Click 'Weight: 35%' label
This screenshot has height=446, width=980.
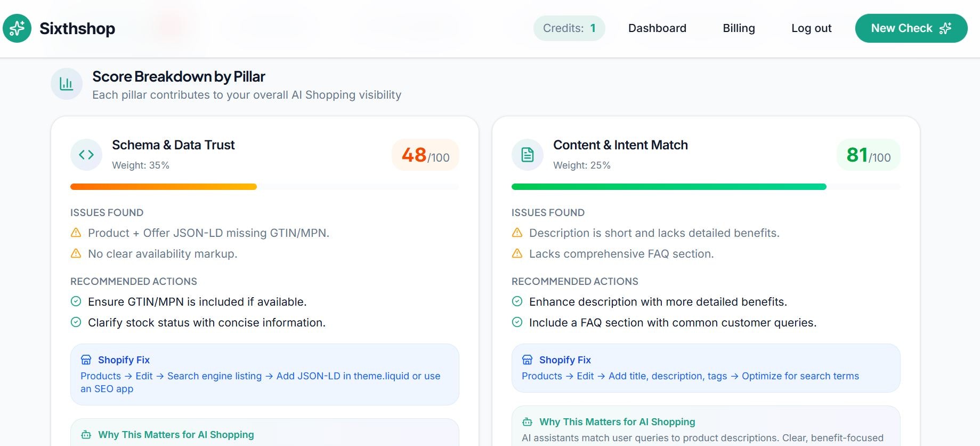pyautogui.click(x=141, y=165)
